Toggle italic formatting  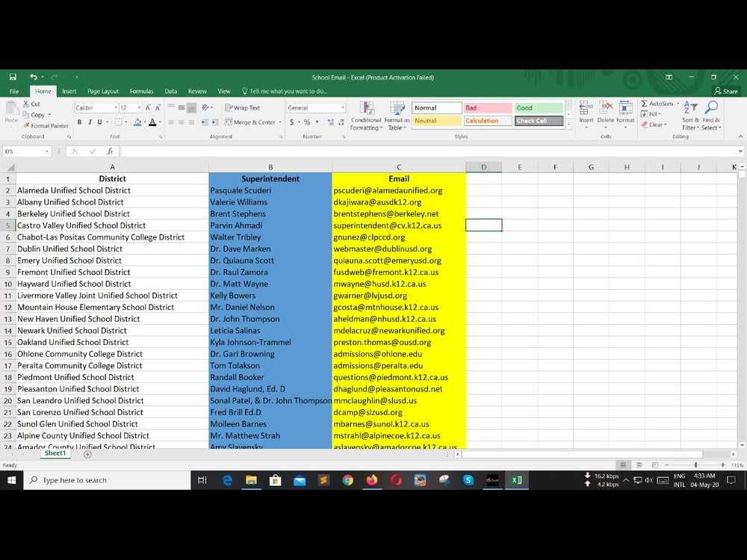coord(90,120)
